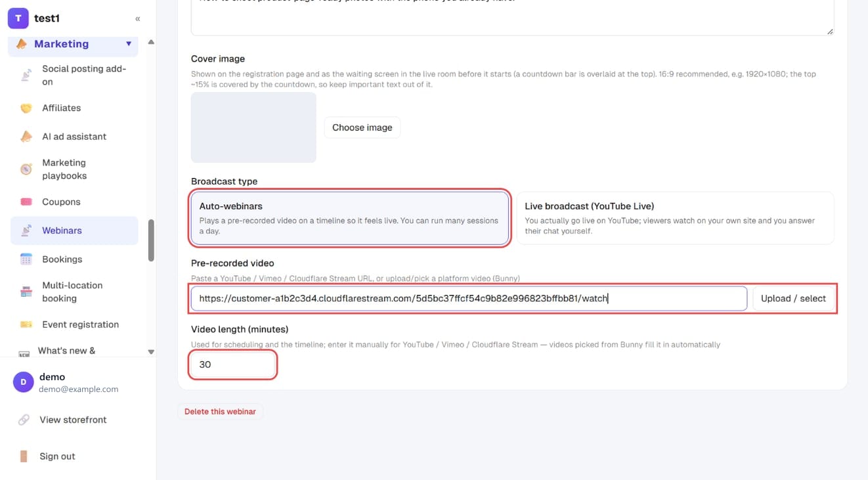Viewport: 868px width, 480px height.
Task: Open Marketing playbooks
Action: point(74,169)
